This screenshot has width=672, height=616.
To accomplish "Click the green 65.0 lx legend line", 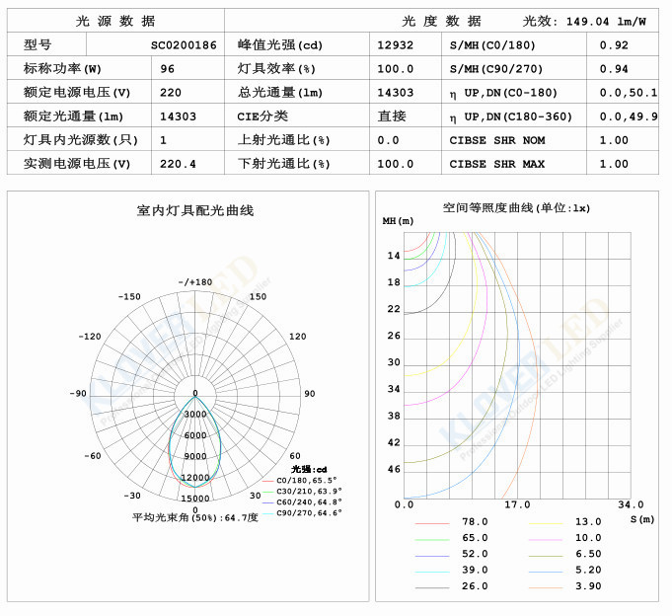I will click(432, 539).
